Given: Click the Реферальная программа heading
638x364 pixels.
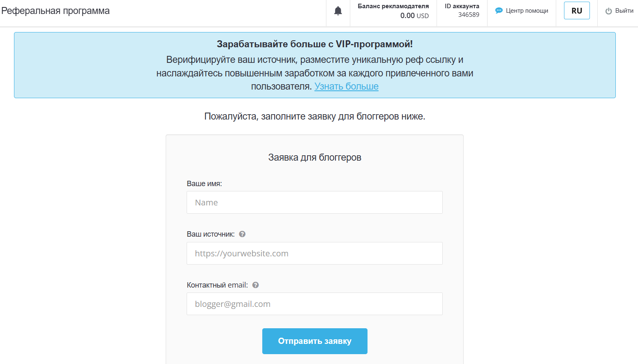Looking at the screenshot, I should pyautogui.click(x=56, y=11).
